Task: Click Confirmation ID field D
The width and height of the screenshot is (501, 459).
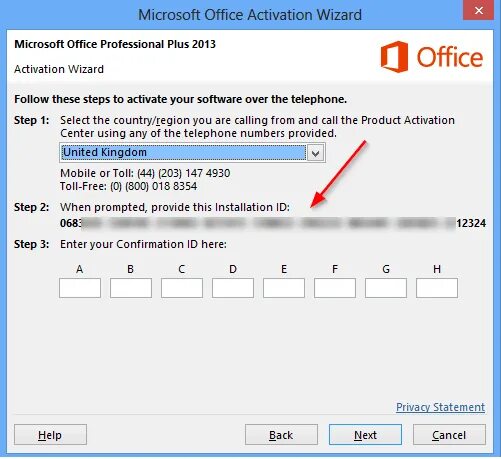Action: coord(233,288)
